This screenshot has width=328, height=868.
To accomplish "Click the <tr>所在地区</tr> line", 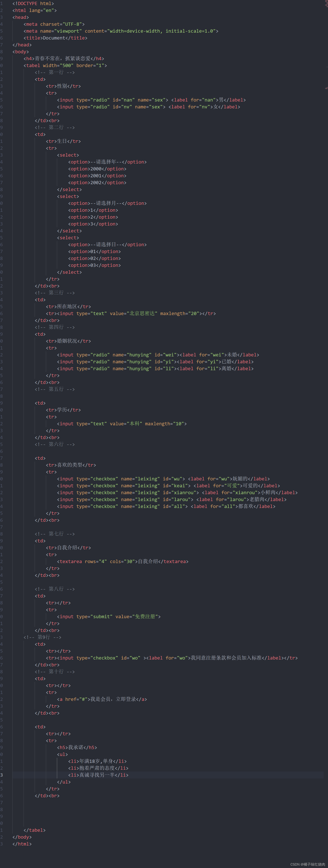I will click(68, 307).
